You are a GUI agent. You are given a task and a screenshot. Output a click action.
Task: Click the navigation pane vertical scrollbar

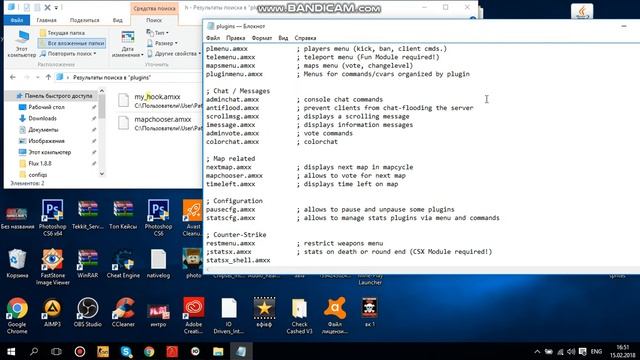(x=102, y=133)
